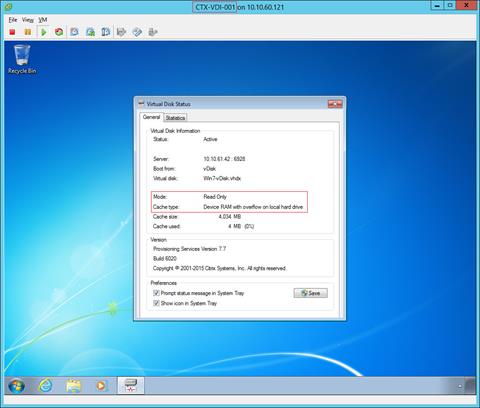
Task: Close the Virtual Disk Status dialog
Action: tap(335, 104)
